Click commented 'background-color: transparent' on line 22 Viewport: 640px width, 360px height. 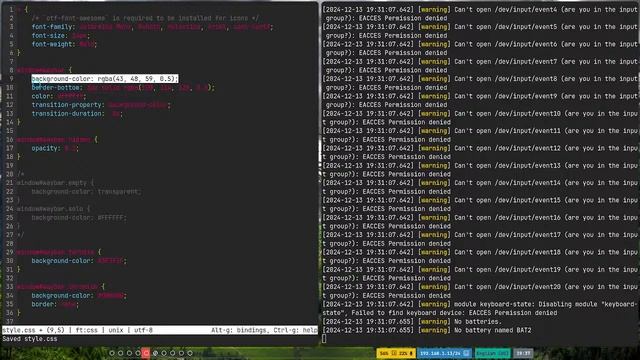[x=86, y=191]
